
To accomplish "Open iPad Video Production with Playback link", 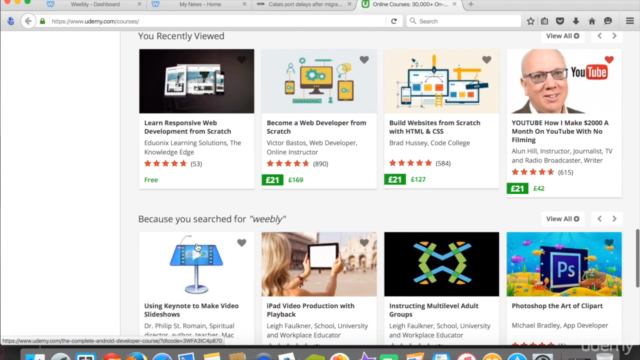I will [x=310, y=310].
